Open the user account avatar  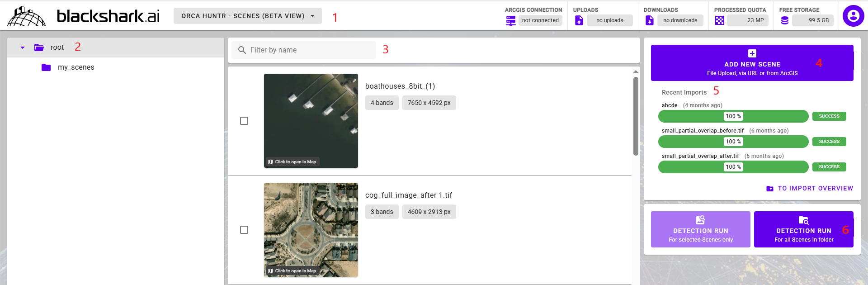point(853,16)
